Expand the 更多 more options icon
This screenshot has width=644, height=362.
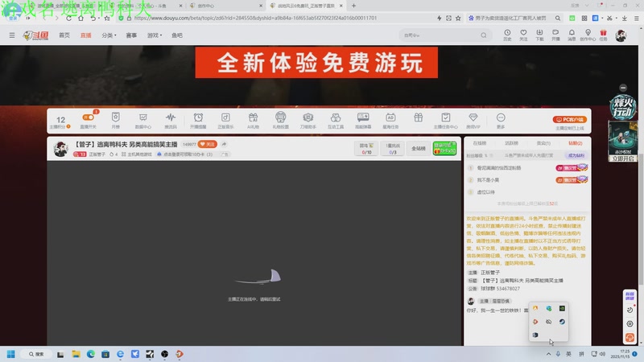point(501,121)
